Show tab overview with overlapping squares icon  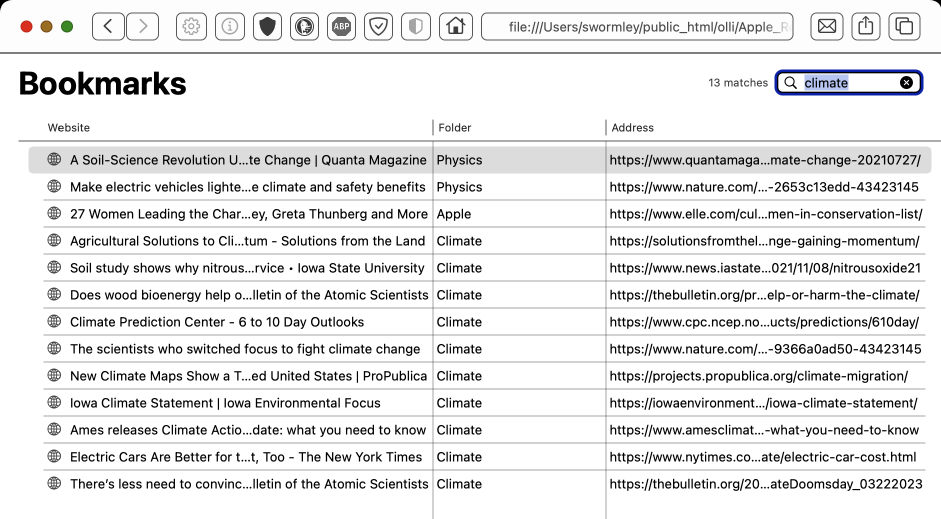[904, 26]
